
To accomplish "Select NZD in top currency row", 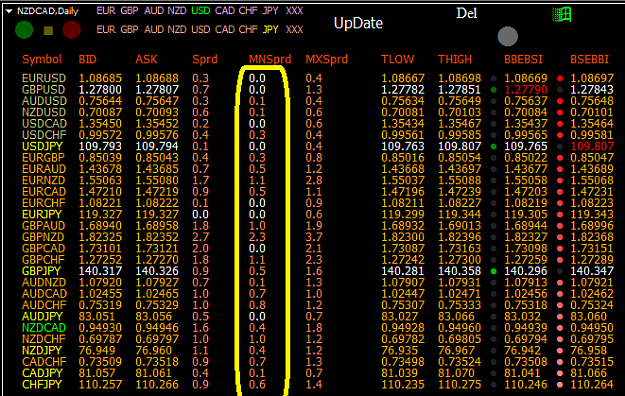I will (177, 11).
